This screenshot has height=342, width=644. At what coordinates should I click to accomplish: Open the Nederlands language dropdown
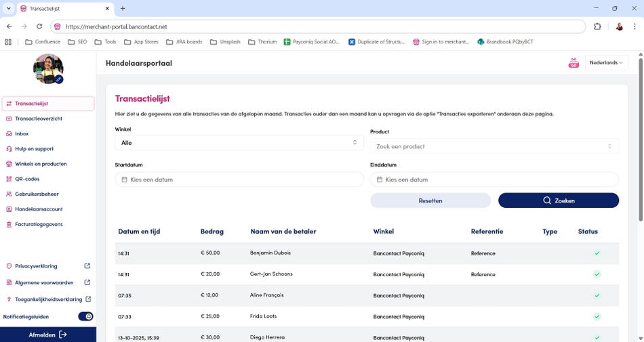tap(607, 63)
